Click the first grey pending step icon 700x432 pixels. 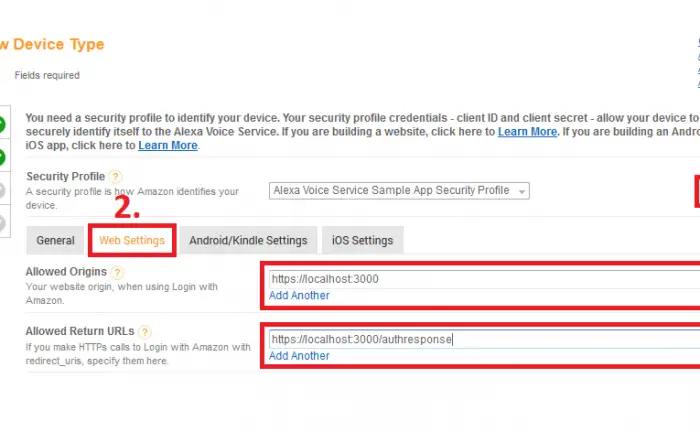click(2, 191)
